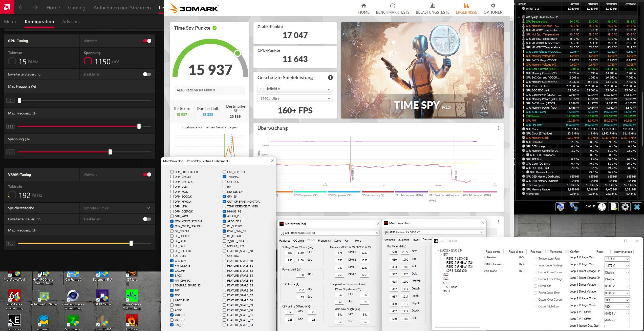644x331 pixels.
Task: Go back with Radeon Software back arrow
Action: tap(21, 7)
